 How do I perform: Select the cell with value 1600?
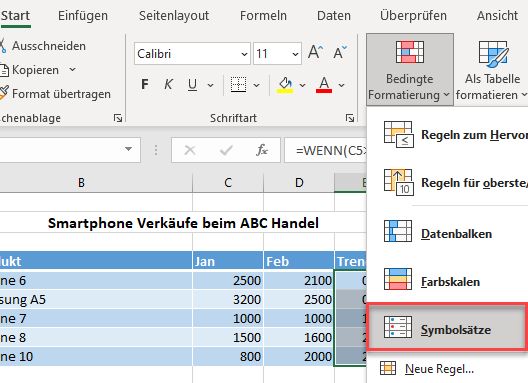tap(299, 338)
